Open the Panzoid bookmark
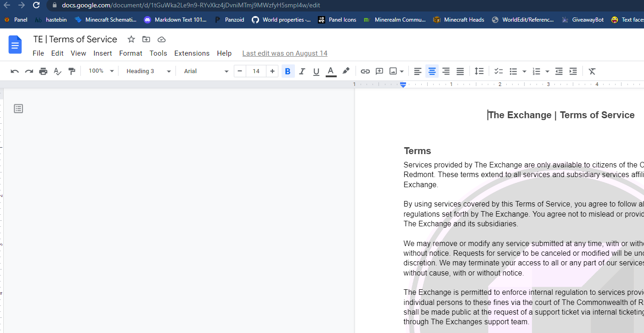This screenshot has width=644, height=333. tap(229, 20)
